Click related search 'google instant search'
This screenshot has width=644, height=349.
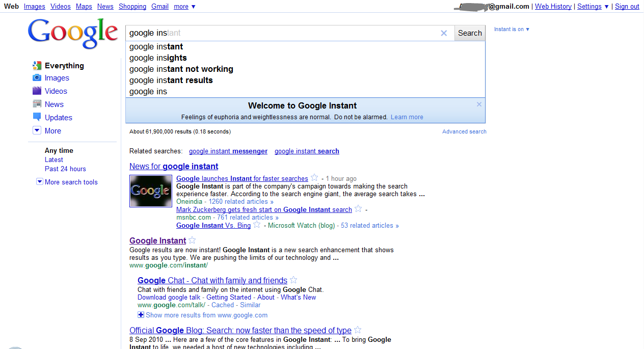pos(307,151)
